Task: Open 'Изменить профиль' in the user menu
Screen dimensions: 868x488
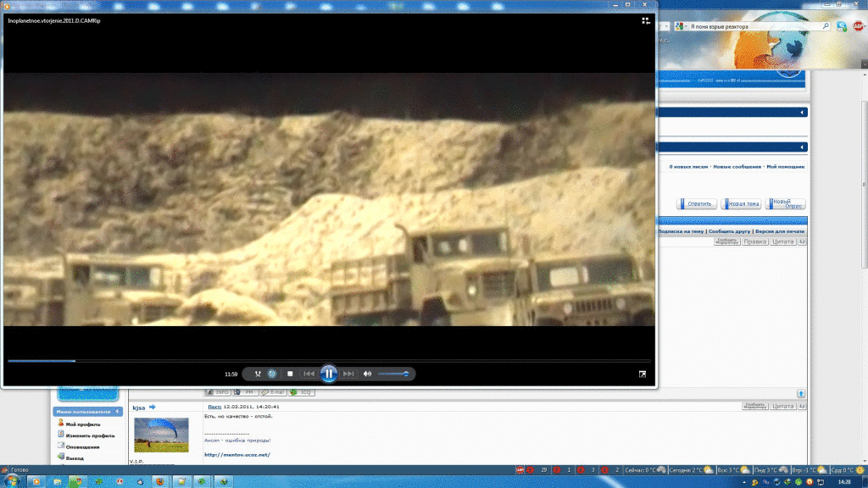Action: click(90, 435)
